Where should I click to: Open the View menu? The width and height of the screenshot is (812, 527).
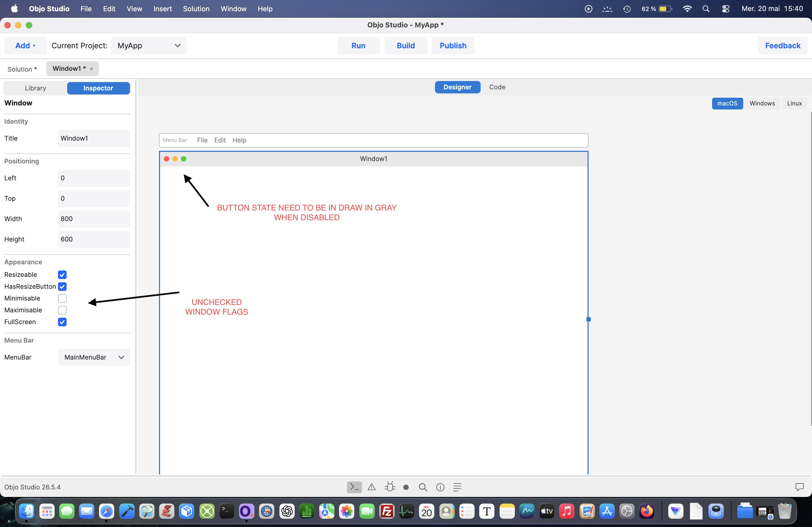pos(135,9)
